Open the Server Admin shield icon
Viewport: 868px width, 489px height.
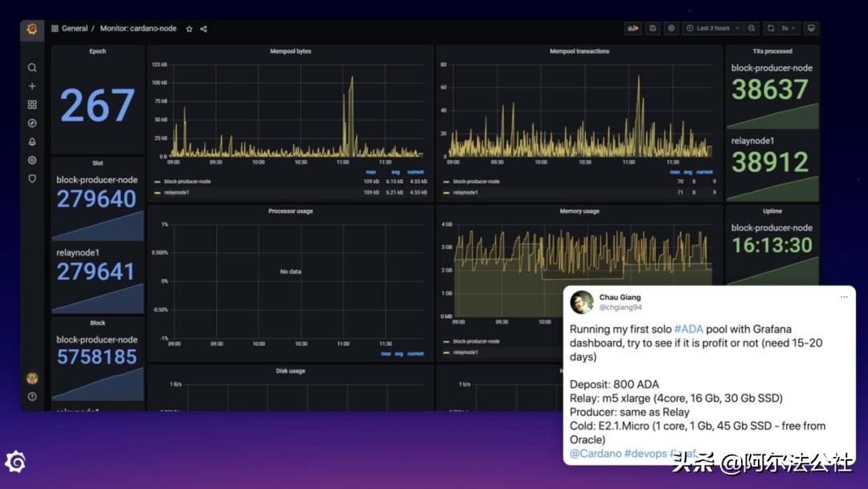tap(32, 179)
